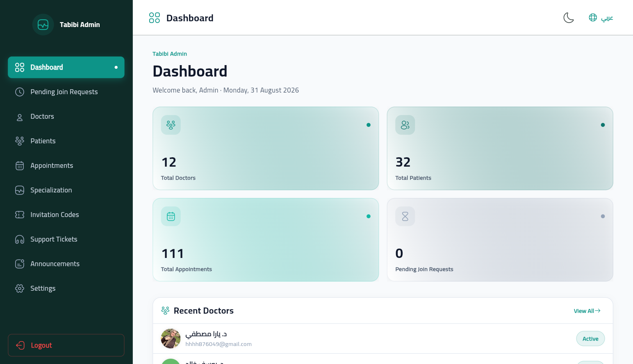Open the Patients sidebar item
This screenshot has height=364, width=633.
pyautogui.click(x=66, y=141)
